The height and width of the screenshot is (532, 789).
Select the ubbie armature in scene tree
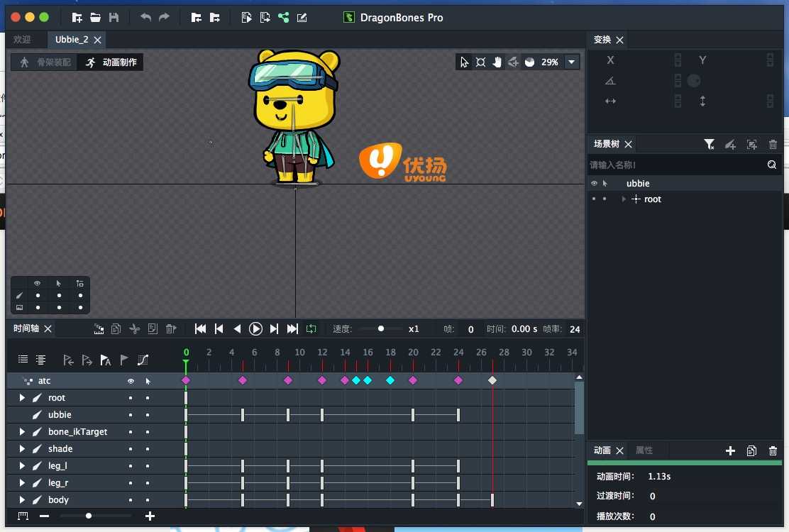638,184
